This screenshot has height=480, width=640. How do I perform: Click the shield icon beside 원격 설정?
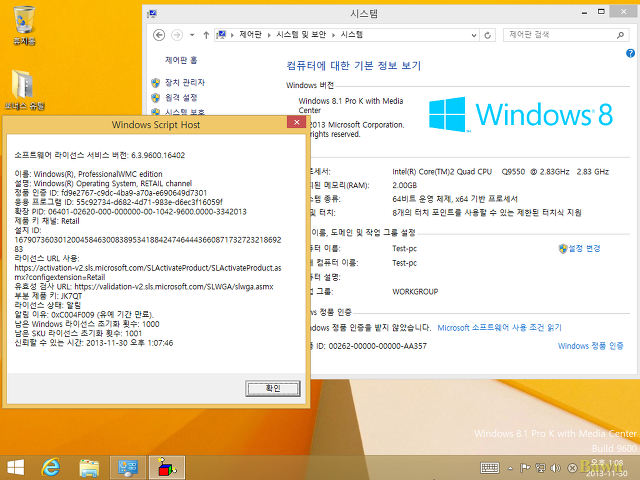pos(156,98)
